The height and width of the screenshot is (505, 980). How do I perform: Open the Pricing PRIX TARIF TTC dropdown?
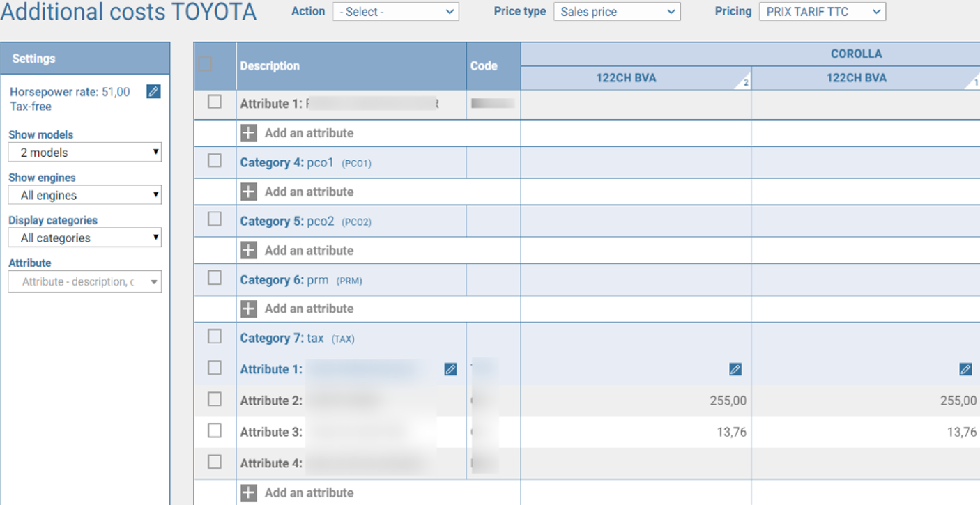[822, 12]
